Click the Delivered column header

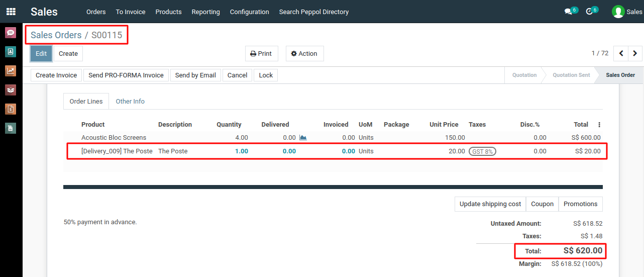coord(275,125)
